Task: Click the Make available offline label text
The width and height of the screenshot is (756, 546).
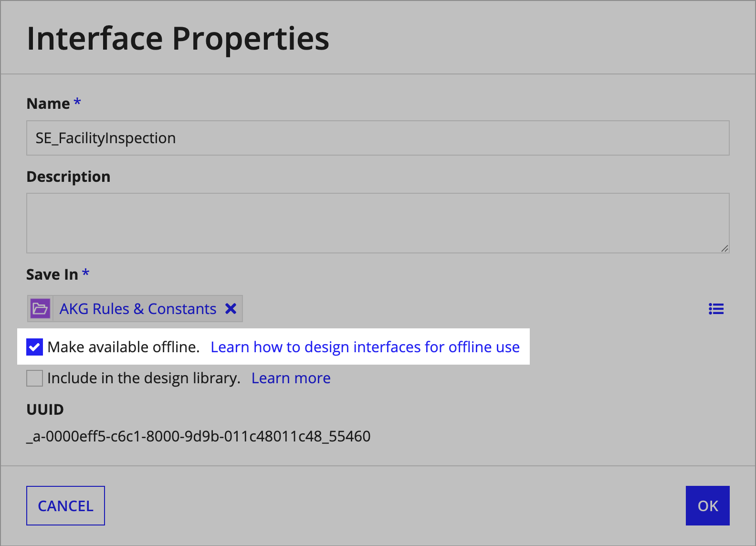Action: [124, 347]
